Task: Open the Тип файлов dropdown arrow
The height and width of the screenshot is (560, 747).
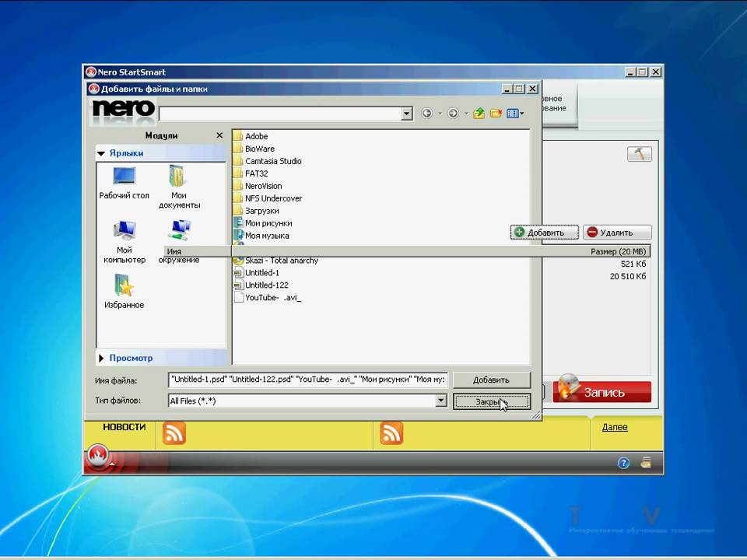Action: tap(441, 401)
